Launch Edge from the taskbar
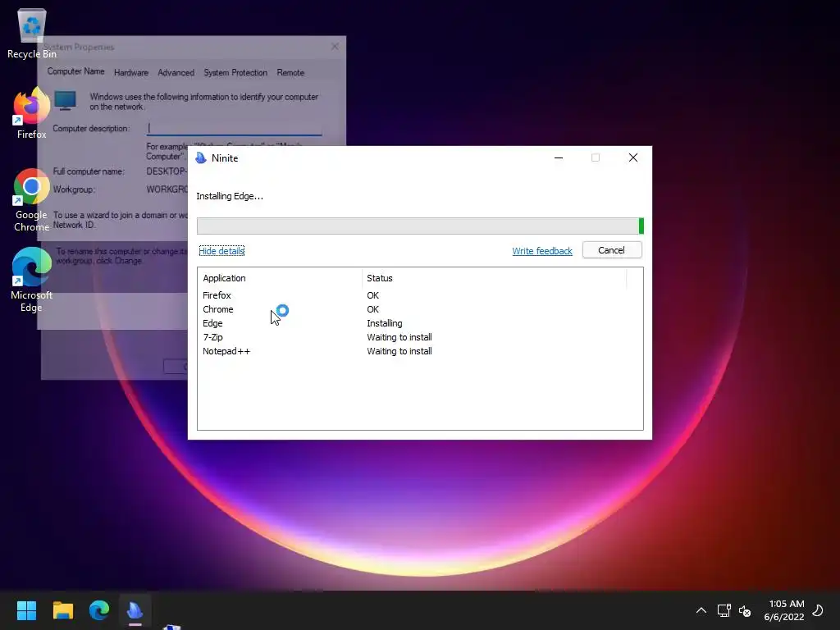This screenshot has width=840, height=630. (99, 610)
